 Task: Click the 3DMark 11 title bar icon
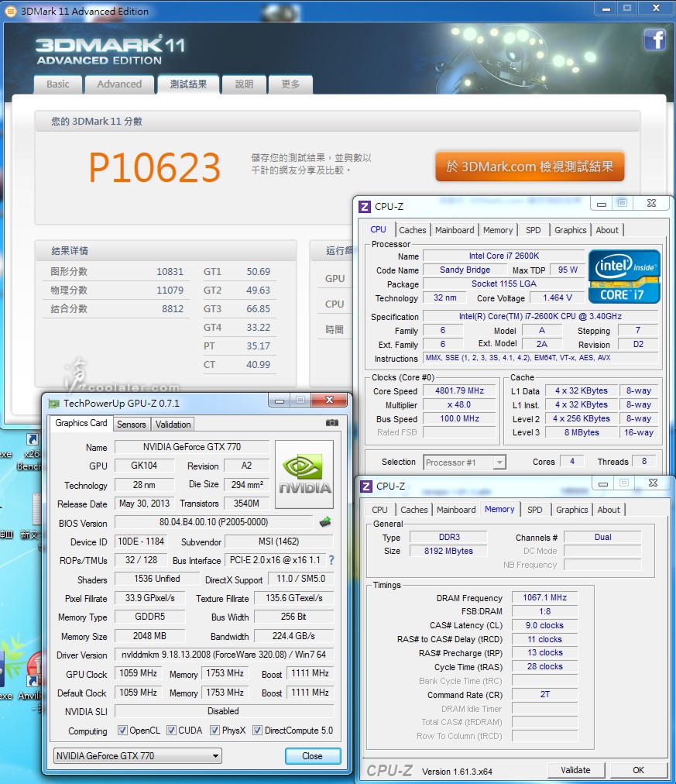(9, 11)
